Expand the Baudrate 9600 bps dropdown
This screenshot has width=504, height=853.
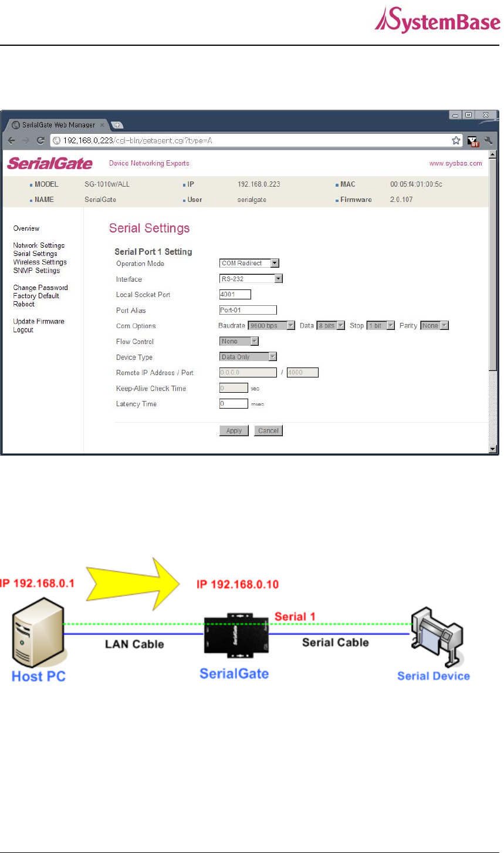[x=271, y=325]
